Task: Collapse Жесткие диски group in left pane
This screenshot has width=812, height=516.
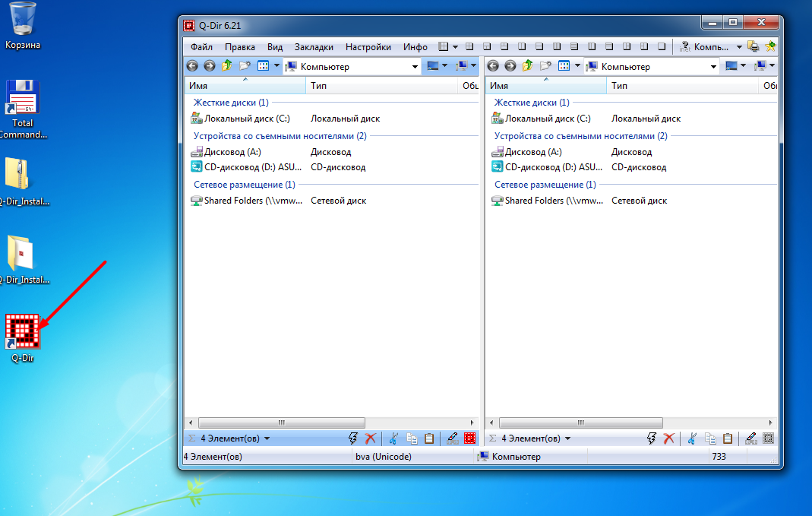Action: [231, 103]
